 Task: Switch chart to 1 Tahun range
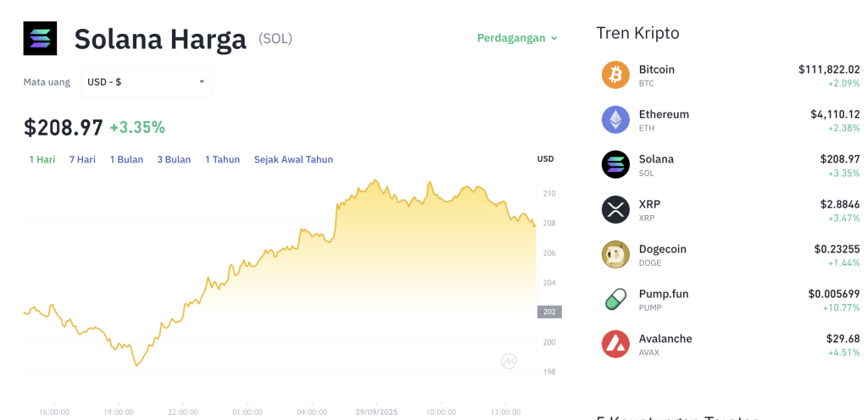tap(222, 159)
